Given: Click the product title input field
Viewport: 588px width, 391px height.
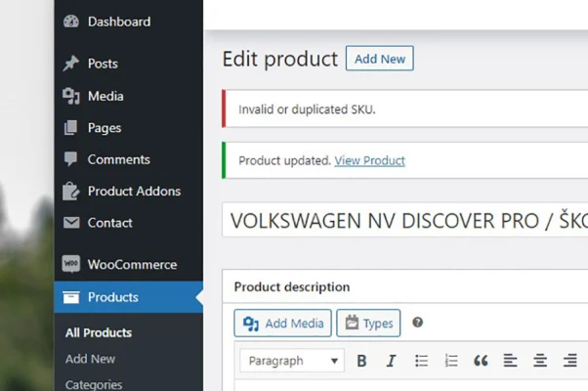Looking at the screenshot, I should 405,220.
